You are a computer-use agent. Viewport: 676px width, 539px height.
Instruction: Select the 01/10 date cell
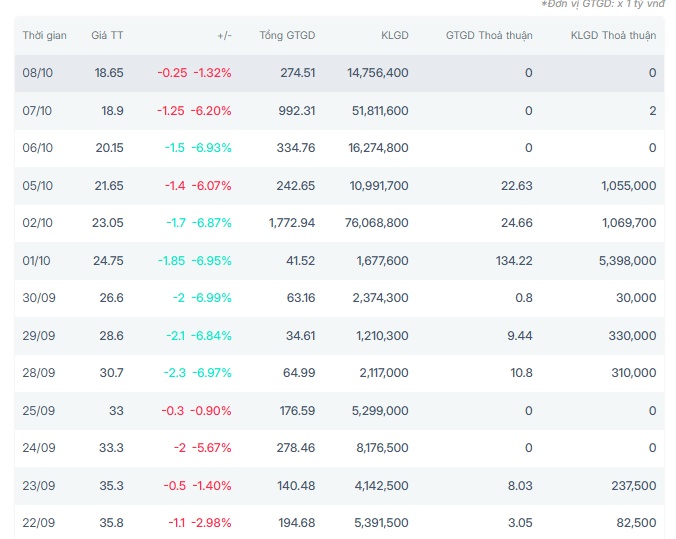pos(37,261)
